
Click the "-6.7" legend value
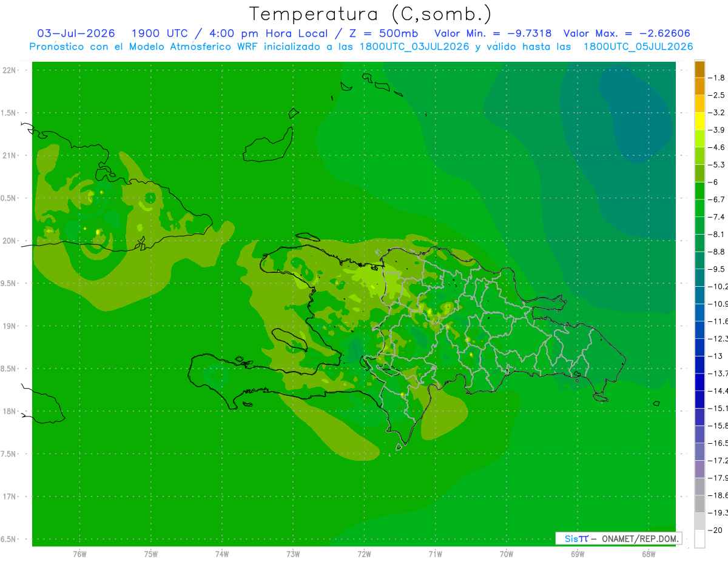[x=717, y=199]
